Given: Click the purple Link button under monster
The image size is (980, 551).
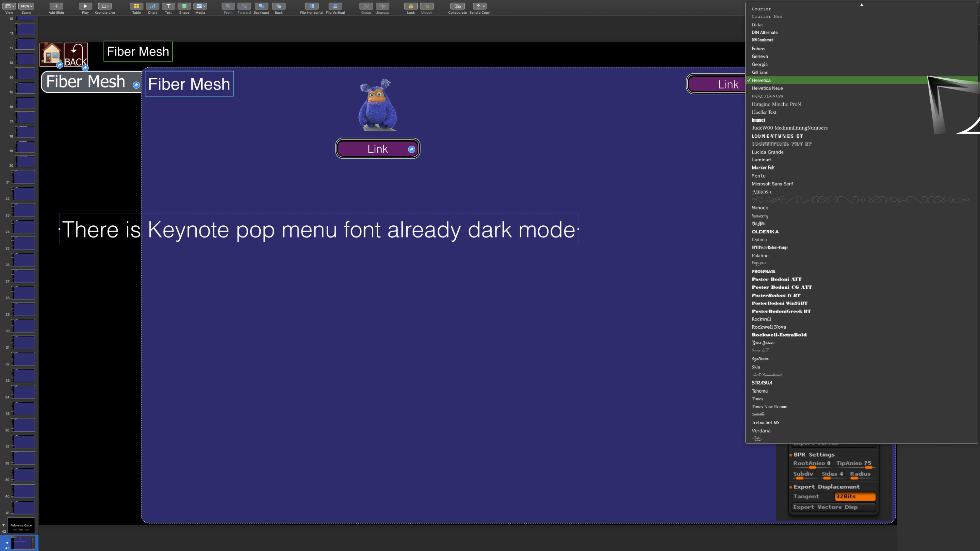Looking at the screenshot, I should pos(377,149).
